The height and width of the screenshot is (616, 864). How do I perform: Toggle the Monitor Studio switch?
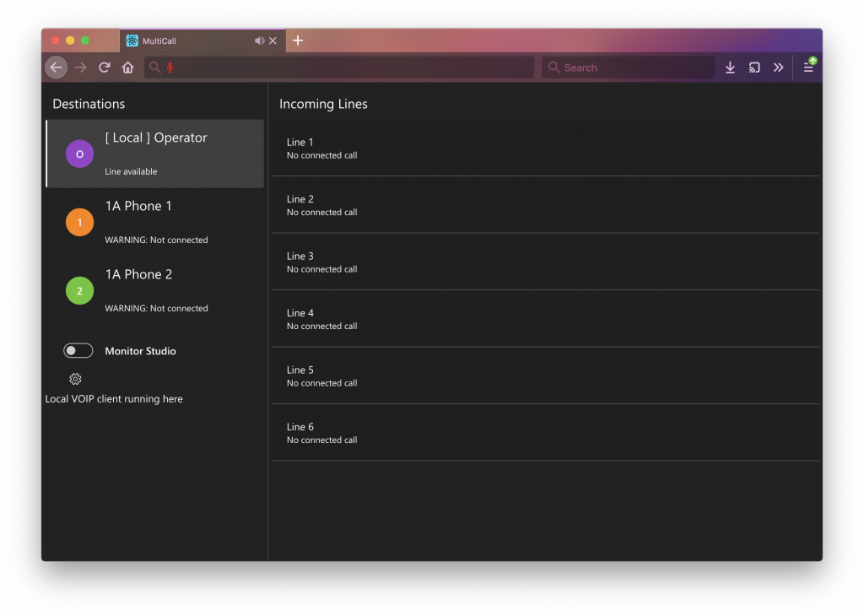78,350
